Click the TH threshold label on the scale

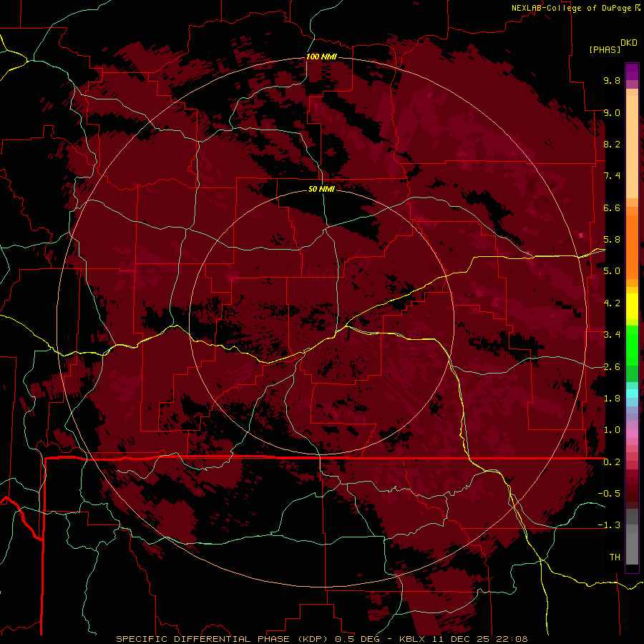point(615,557)
